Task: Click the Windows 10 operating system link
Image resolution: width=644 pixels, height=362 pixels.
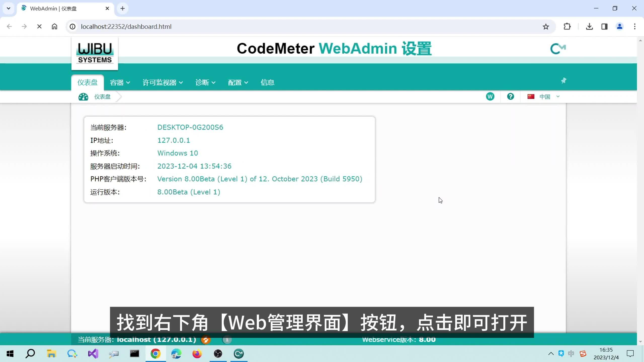Action: (x=178, y=153)
